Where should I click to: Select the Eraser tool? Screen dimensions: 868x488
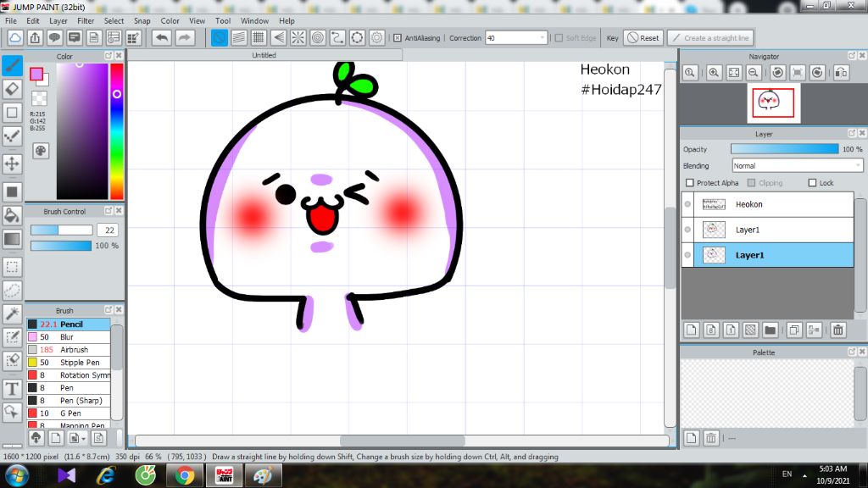click(12, 89)
